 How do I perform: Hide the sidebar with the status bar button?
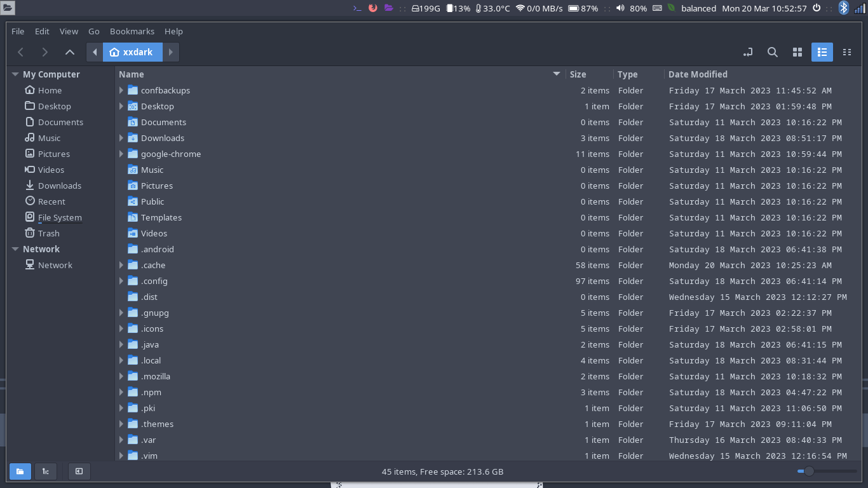coord(79,471)
